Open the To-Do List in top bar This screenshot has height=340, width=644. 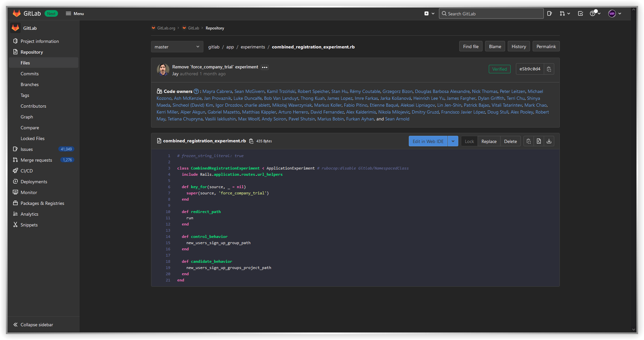pyautogui.click(x=580, y=13)
